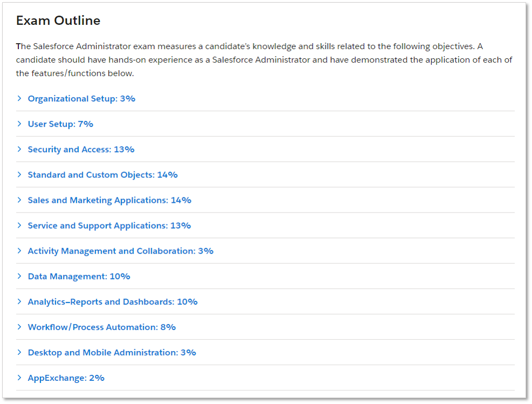This screenshot has height=404, width=532.
Task: Expand chevron for Activity Management and Collaboration
Action: pos(19,251)
